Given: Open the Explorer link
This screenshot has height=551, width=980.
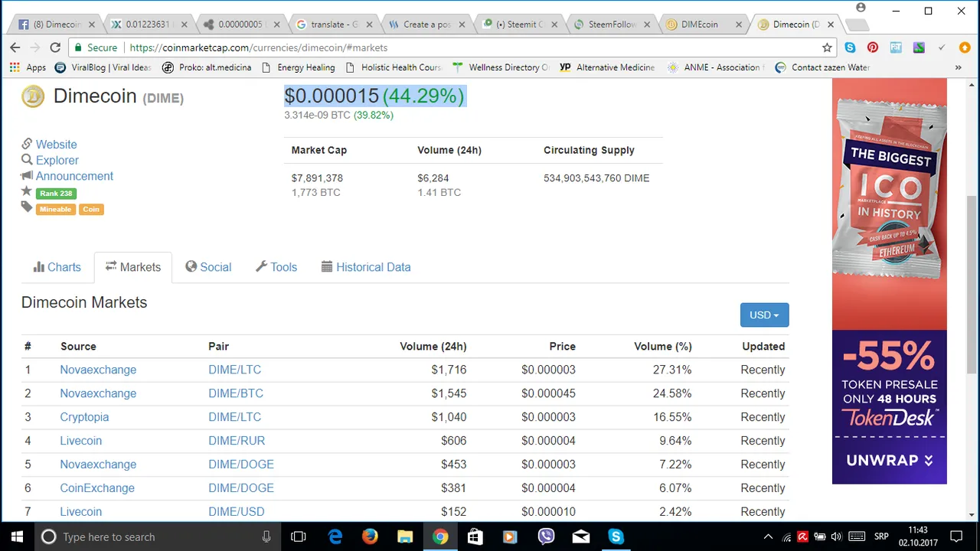Looking at the screenshot, I should click(x=57, y=161).
